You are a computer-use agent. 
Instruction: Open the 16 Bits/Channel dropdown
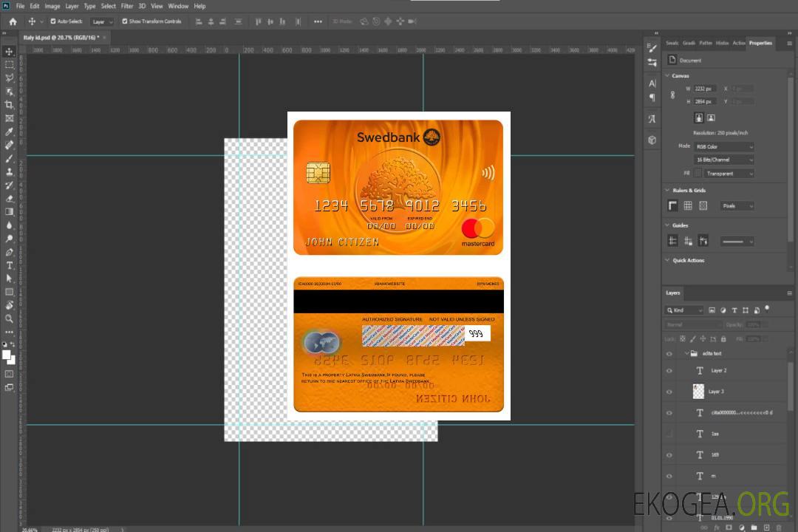[x=723, y=160]
